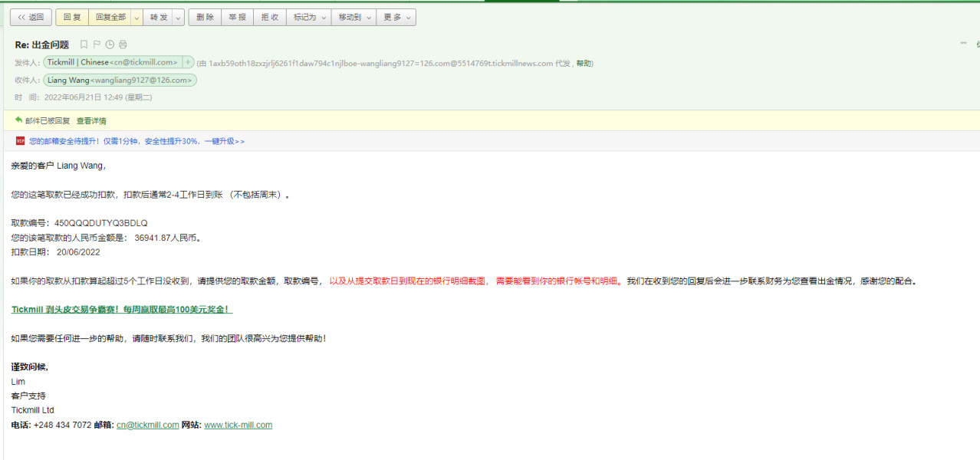Image resolution: width=980 pixels, height=460 pixels.
Task: Delete the email with 删除
Action: click(x=205, y=17)
